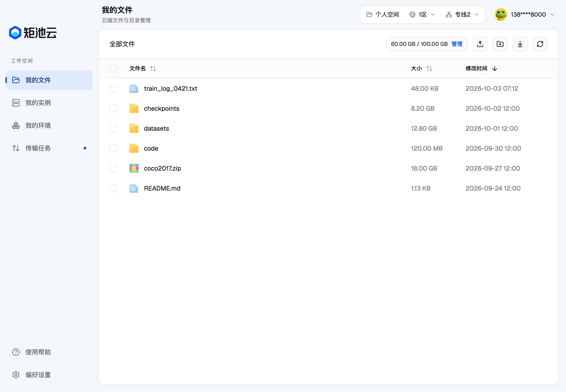Click the checkpoints folder icon

134,109
